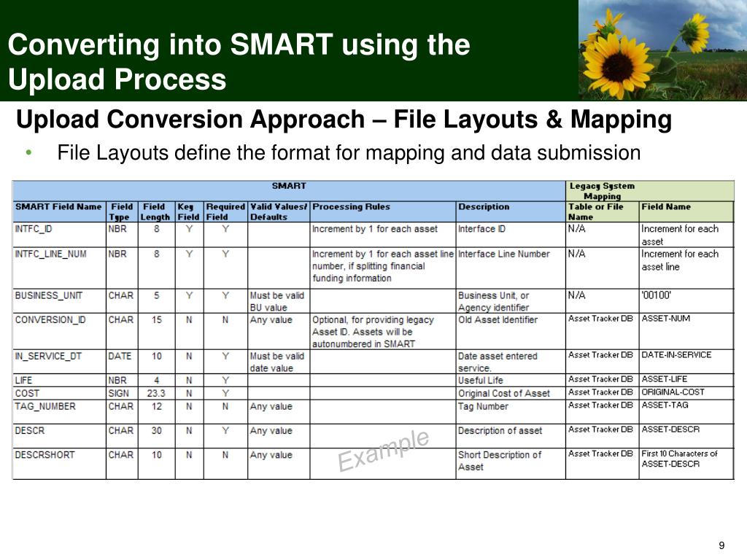Select the subheading 'Upload Conversion Approach – File Layouts & Mapping'
Image resolution: width=747 pixels, height=560 pixels.
[344, 119]
